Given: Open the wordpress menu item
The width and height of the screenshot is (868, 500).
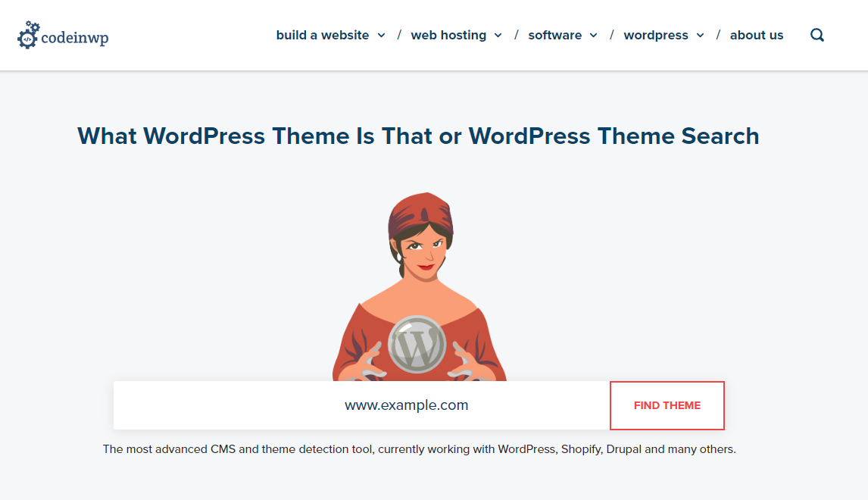Looking at the screenshot, I should click(x=656, y=35).
